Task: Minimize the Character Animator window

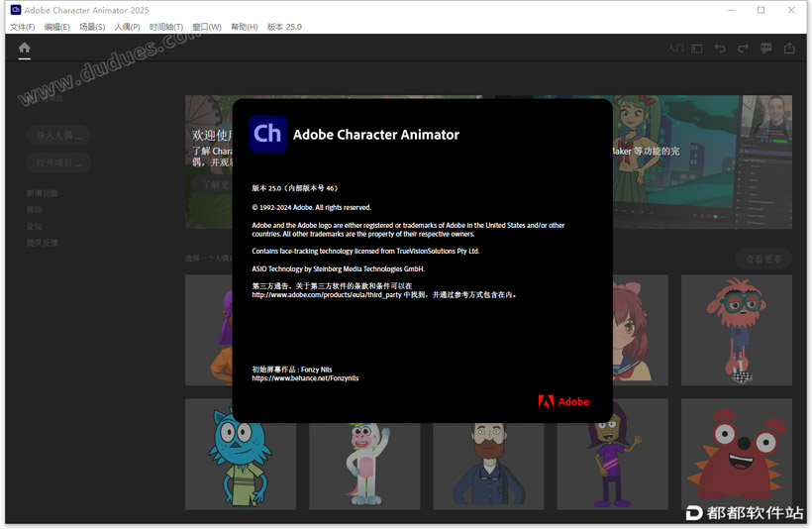Action: (731, 10)
